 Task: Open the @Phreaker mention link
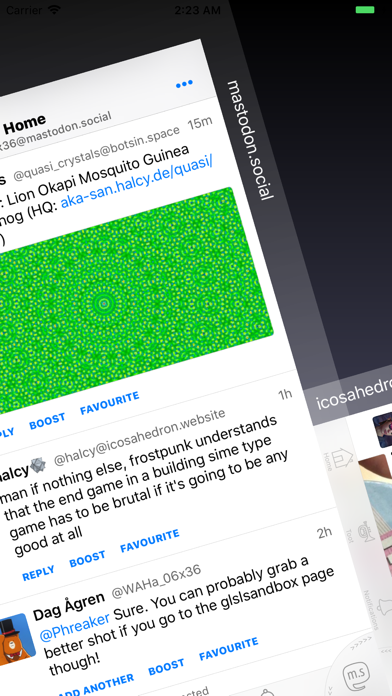[75, 627]
